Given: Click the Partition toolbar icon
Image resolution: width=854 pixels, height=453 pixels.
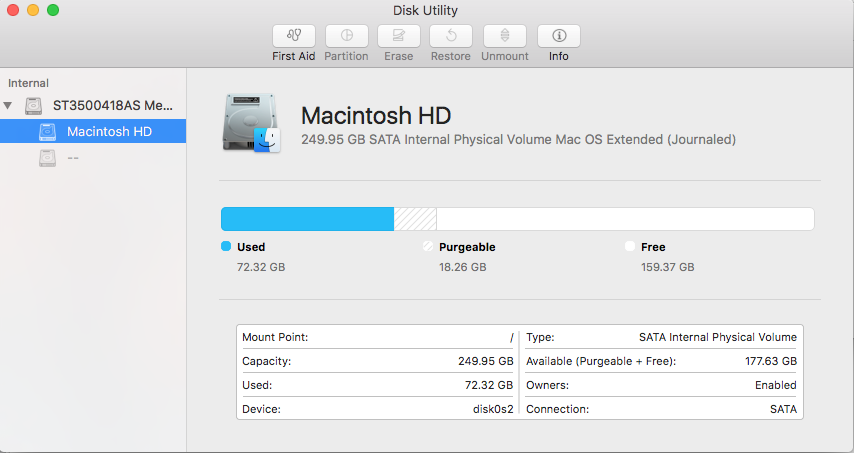Looking at the screenshot, I should 346,36.
